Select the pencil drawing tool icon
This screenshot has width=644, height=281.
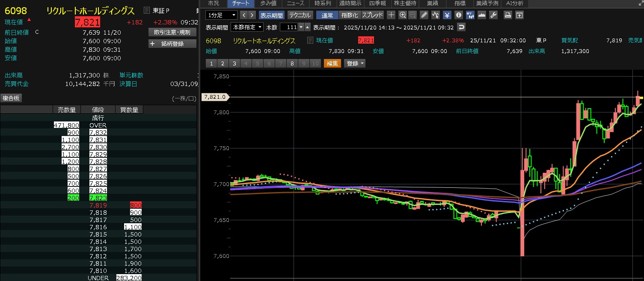coord(424,15)
